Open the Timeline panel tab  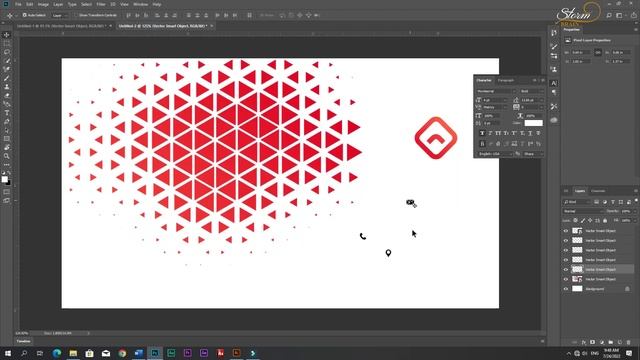click(23, 341)
